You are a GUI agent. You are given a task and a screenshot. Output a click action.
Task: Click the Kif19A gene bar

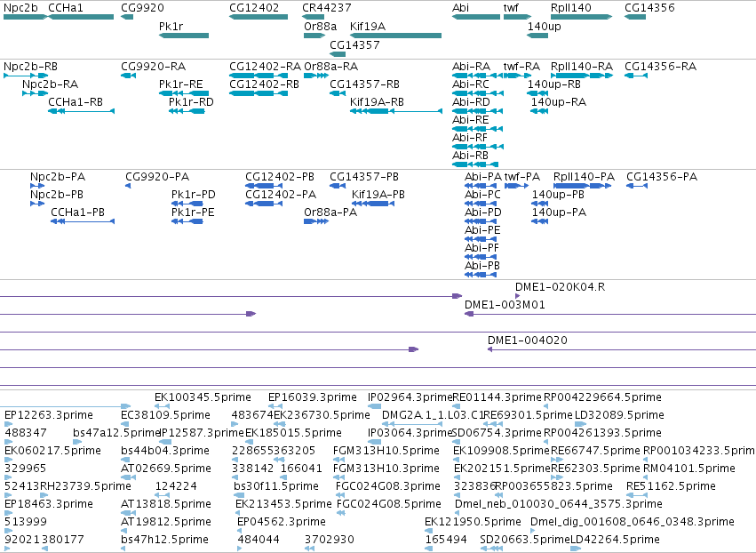[x=396, y=36]
